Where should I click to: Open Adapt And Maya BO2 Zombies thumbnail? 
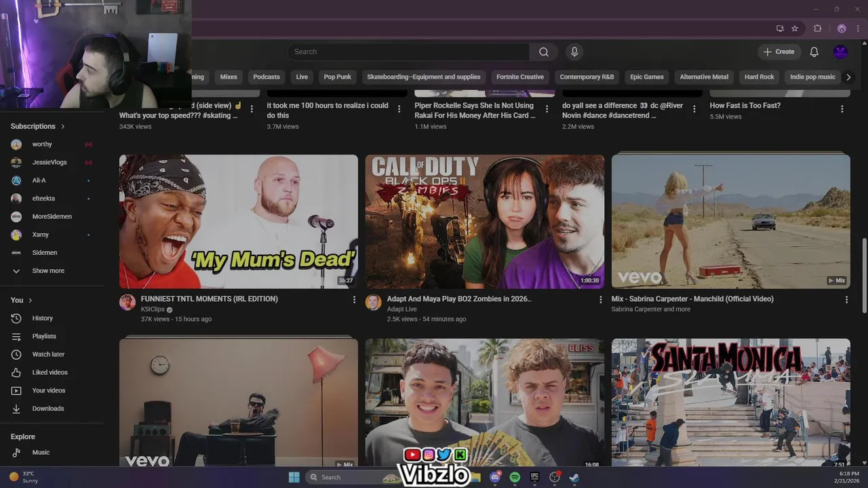485,222
